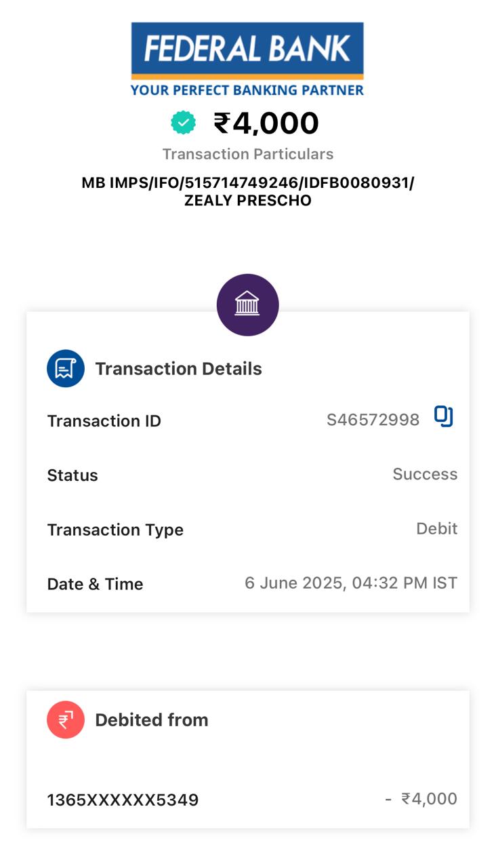The width and height of the screenshot is (496, 868).
Task: Tap the purple bank building icon
Action: [x=247, y=304]
